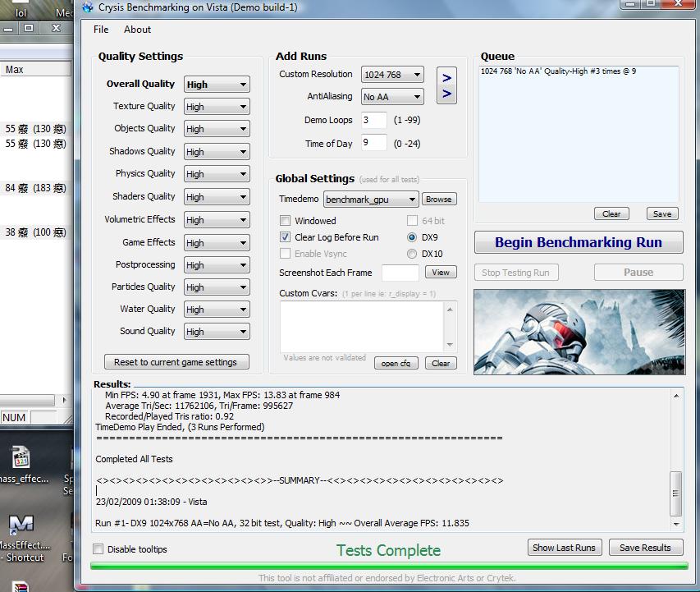Click the Custom Cvars scrollbar down arrow

(x=450, y=345)
